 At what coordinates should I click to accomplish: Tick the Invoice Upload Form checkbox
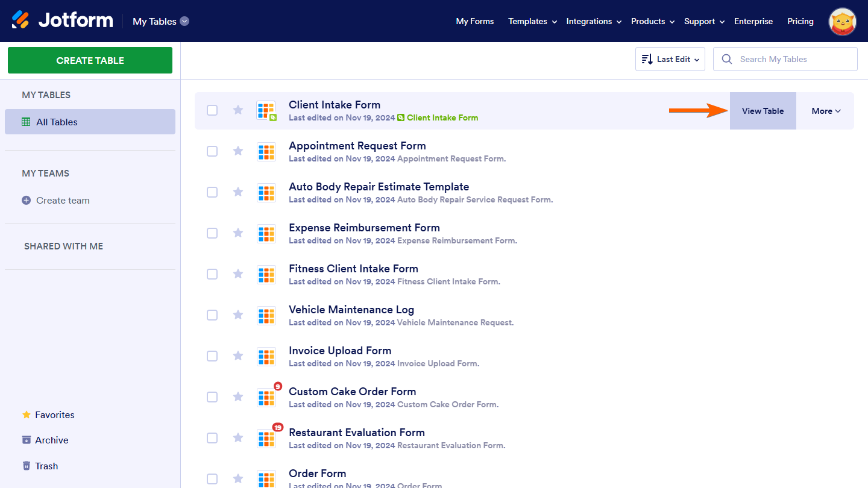(212, 356)
